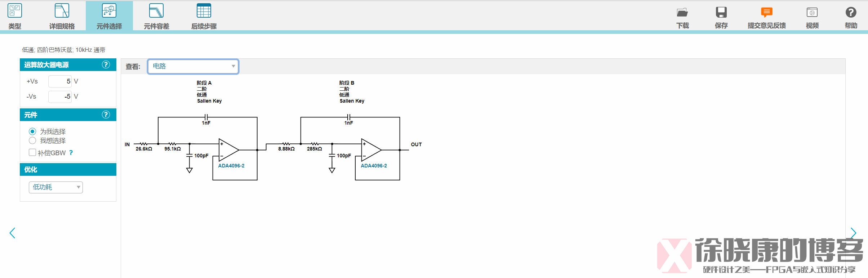Show help for 运算放大器电源 panel
The image size is (868, 278).
[106, 64]
